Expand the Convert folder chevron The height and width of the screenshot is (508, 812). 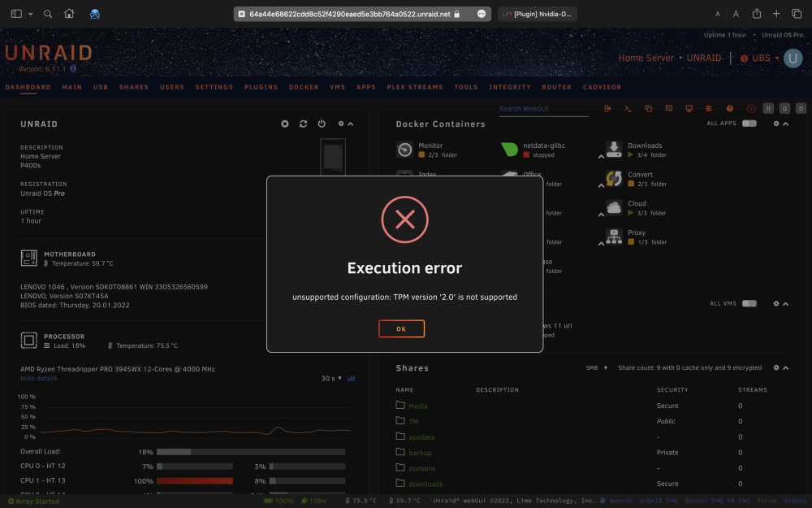point(601,185)
